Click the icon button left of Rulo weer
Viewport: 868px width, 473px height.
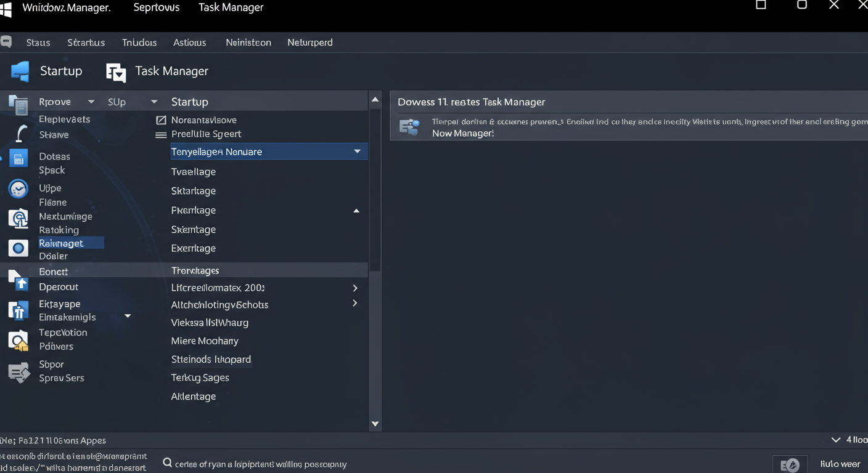(x=790, y=465)
